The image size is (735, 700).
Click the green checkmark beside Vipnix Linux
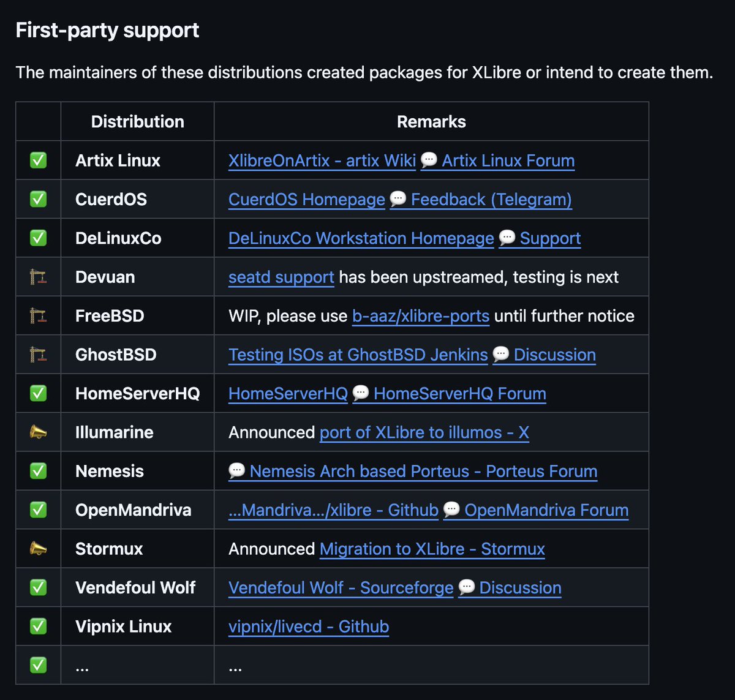(x=38, y=627)
